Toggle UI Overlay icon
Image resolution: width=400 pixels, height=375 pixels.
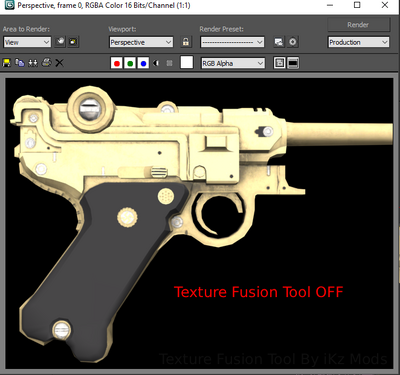pyautogui.click(x=279, y=63)
